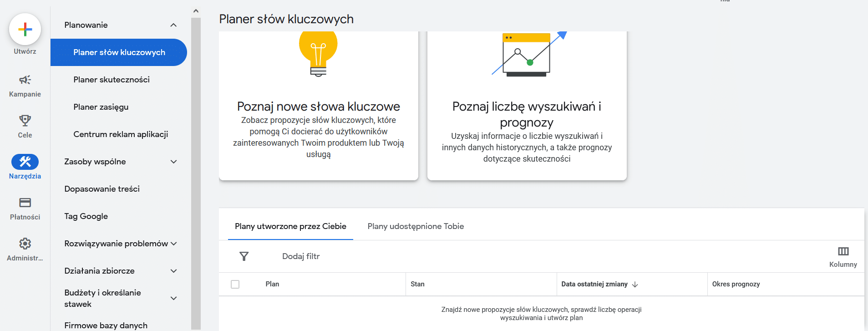Screen dimensions: 868x331
Task: Click Planowanie section label
Action: (86, 25)
